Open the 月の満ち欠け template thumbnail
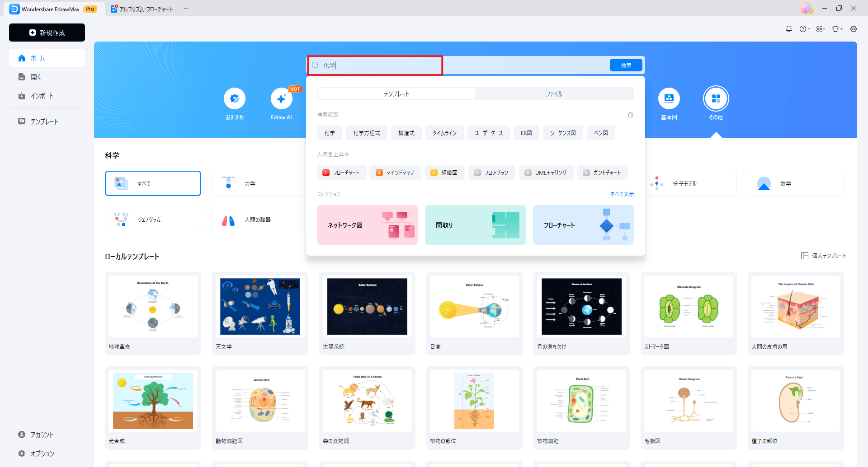The height and width of the screenshot is (467, 868). (x=581, y=307)
